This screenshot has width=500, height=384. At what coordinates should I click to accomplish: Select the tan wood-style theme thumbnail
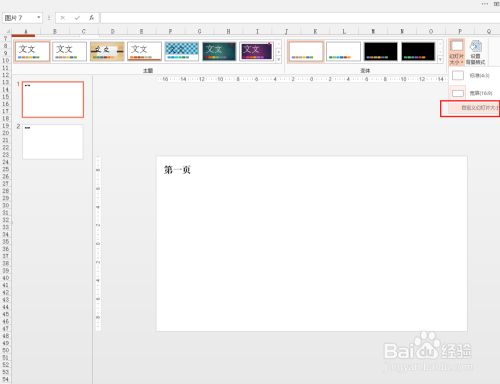107,51
